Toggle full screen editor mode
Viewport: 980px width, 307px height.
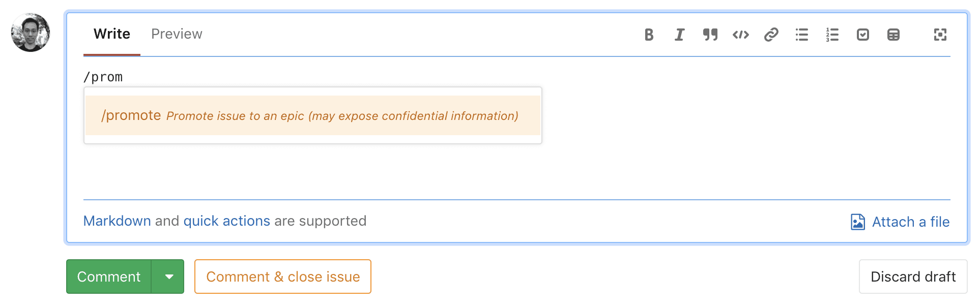(940, 35)
